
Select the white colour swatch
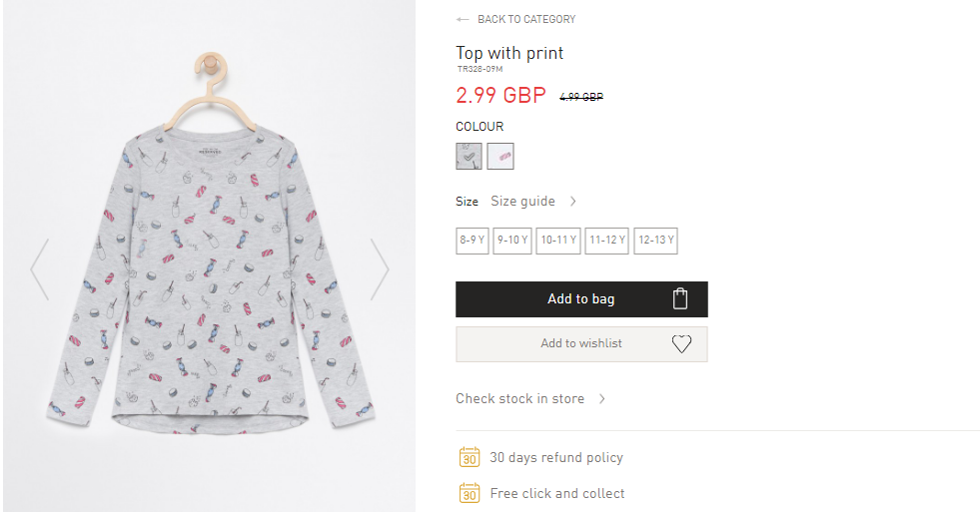[x=500, y=156]
